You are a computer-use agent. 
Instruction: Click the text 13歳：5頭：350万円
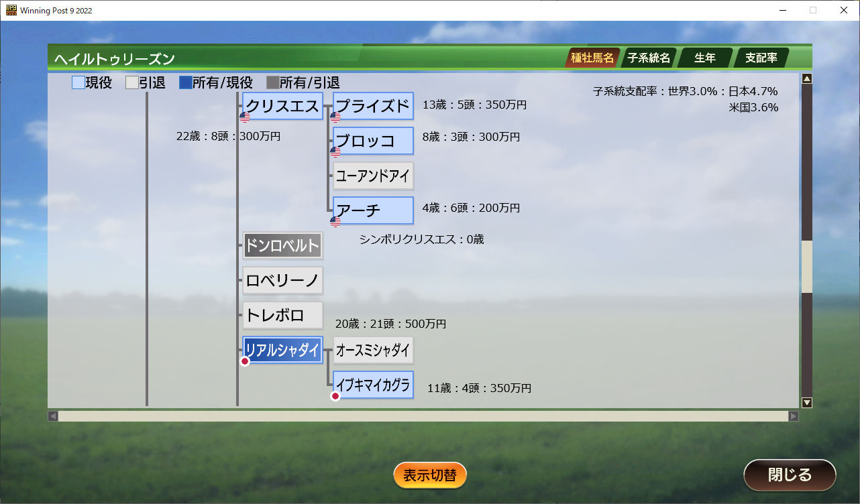475,105
